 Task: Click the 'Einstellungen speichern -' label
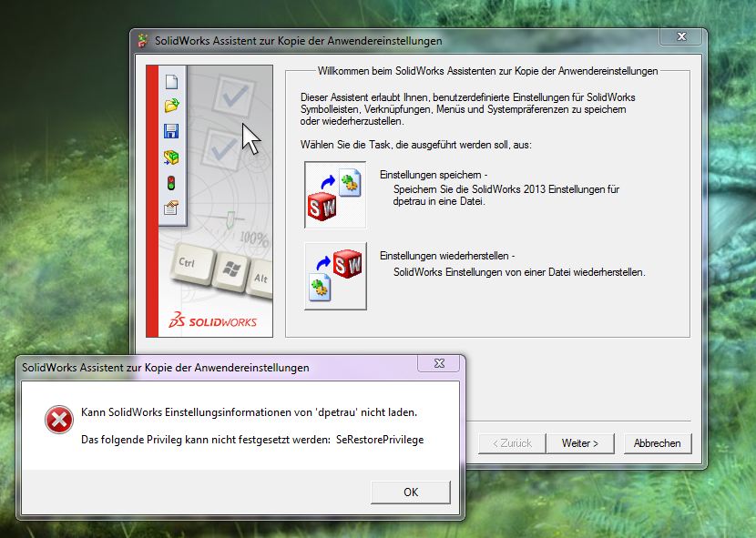434,175
